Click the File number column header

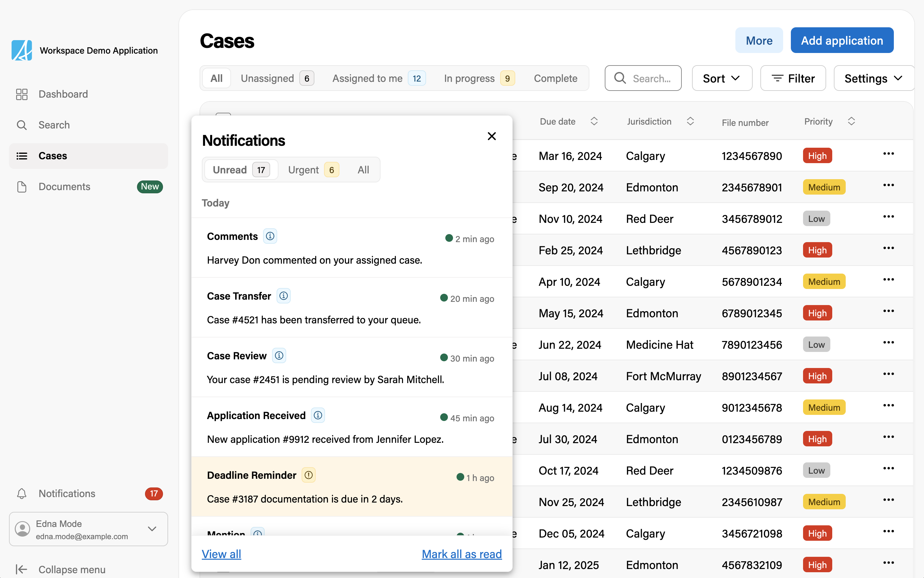745,123
